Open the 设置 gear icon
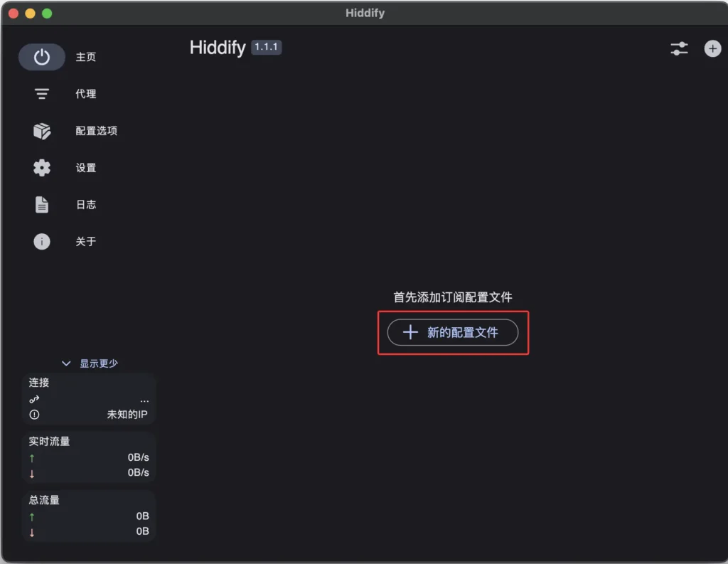The width and height of the screenshot is (728, 564). [x=42, y=168]
